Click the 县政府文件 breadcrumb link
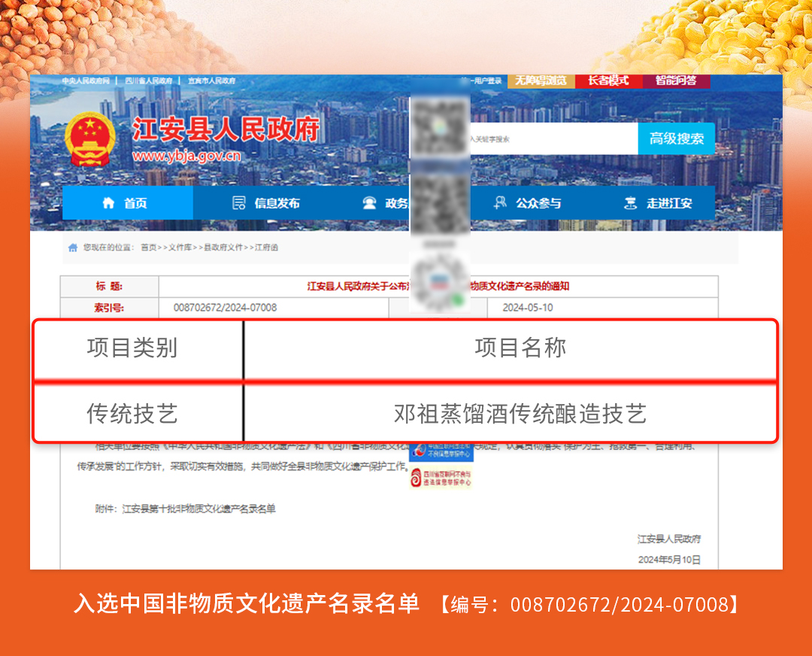Screen dimensions: 812x656 pos(223,248)
